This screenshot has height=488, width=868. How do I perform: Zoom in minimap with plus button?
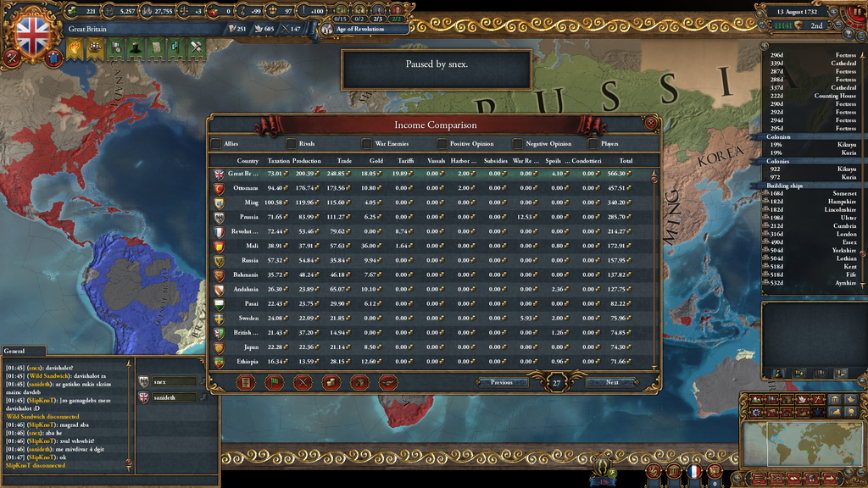pyautogui.click(x=849, y=472)
